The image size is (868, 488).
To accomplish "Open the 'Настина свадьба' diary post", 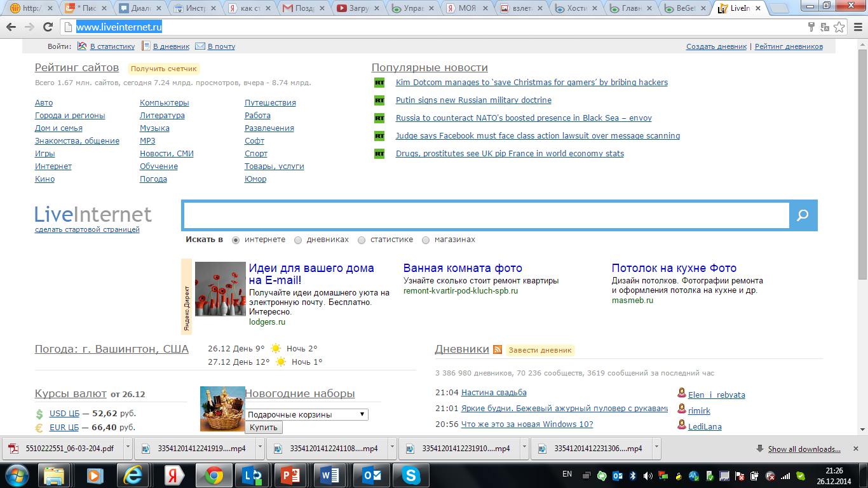I will pos(494,393).
